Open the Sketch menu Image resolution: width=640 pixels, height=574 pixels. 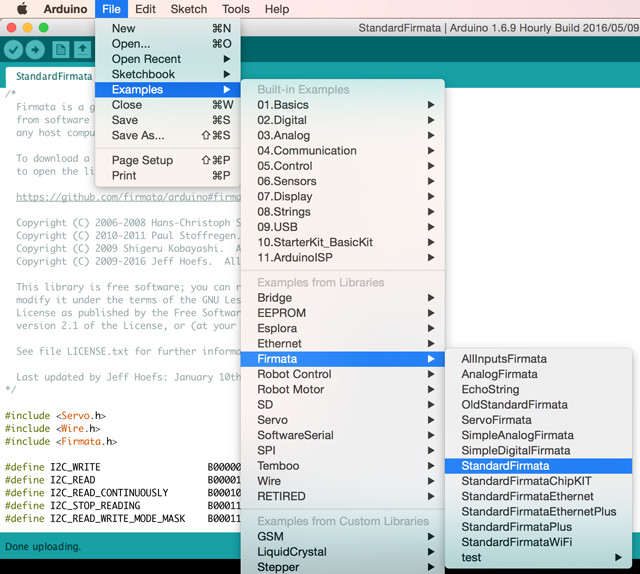[189, 9]
